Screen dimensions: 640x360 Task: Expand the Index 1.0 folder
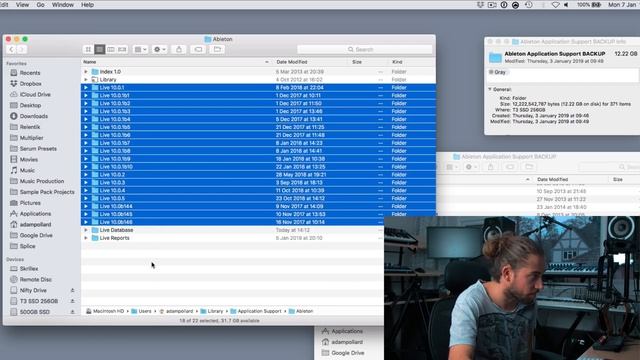click(86, 71)
